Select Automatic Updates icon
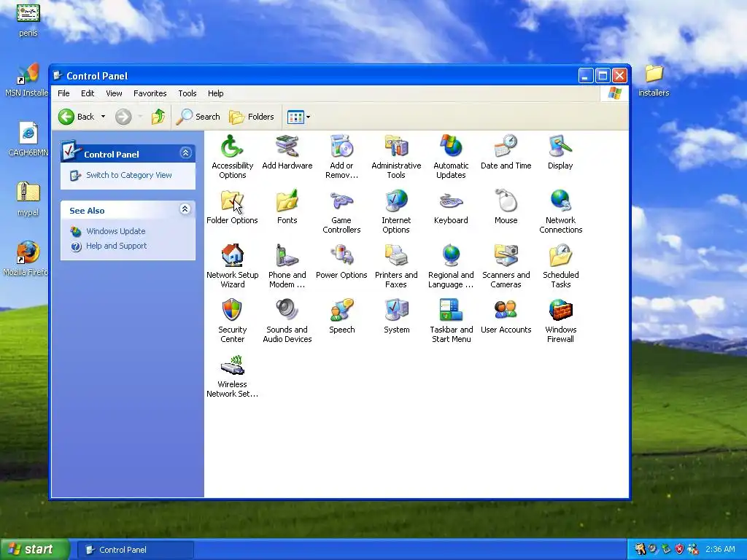 451,156
